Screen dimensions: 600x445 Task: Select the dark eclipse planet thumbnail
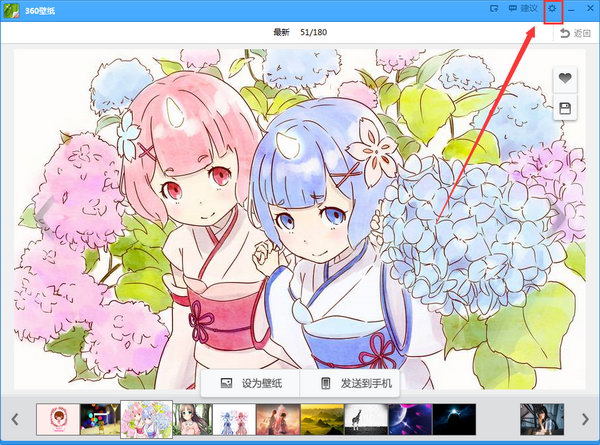(455, 419)
